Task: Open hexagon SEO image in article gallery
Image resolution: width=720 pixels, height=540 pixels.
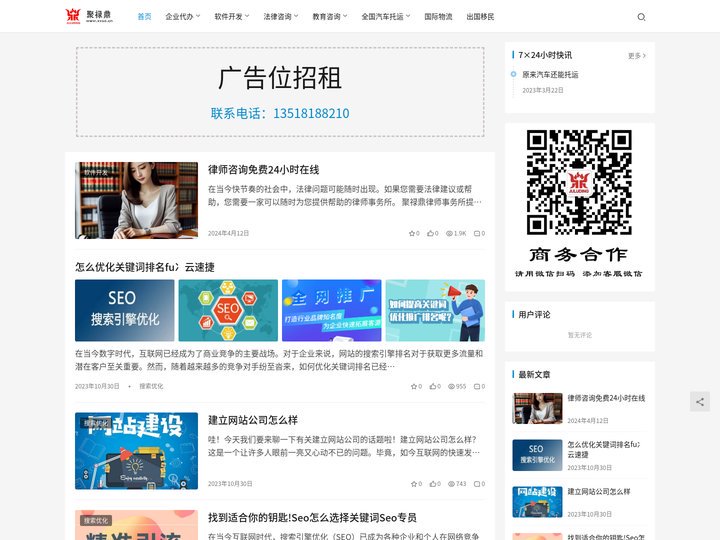Action: tap(228, 310)
